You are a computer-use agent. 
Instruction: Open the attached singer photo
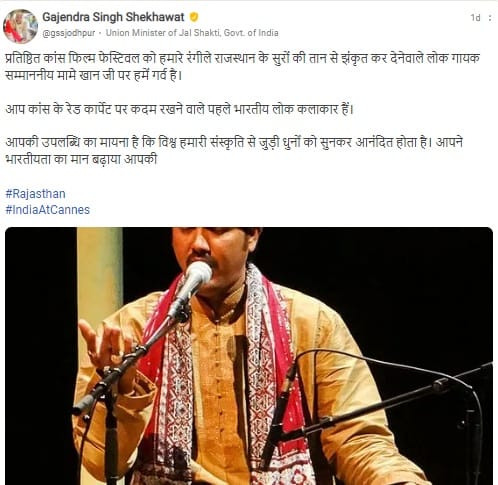(x=249, y=356)
